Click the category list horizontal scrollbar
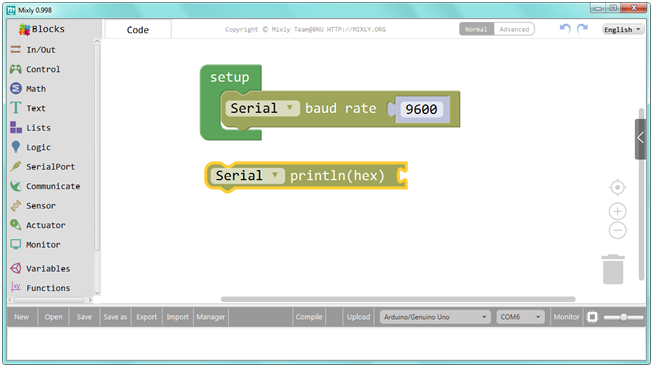The height and width of the screenshot is (367, 653). (49, 300)
